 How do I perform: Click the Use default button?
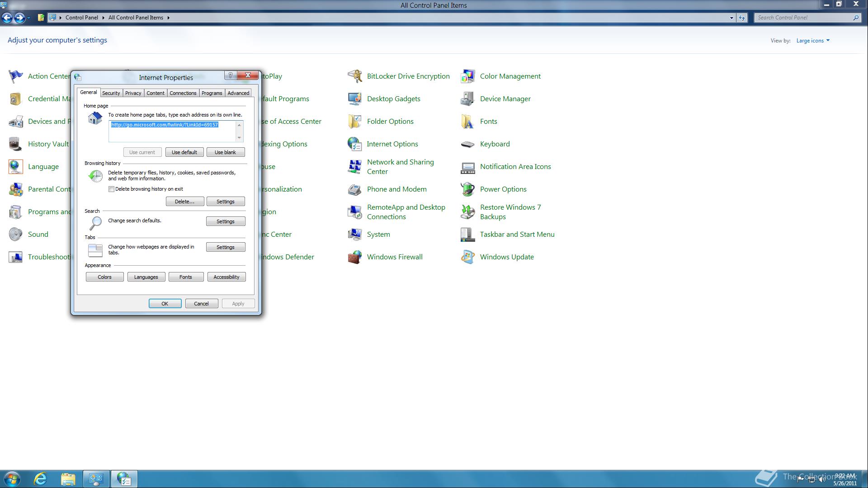point(184,152)
